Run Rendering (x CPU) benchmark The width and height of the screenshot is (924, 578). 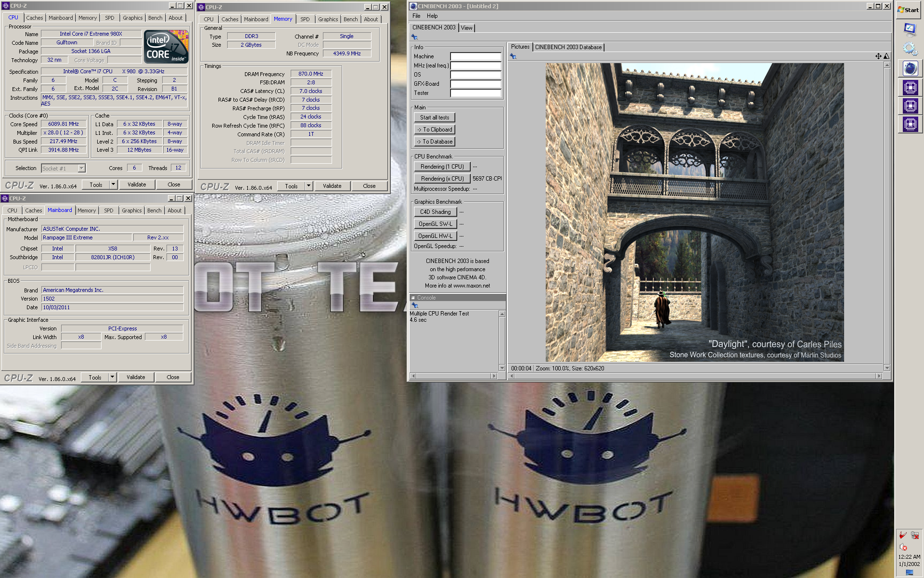pos(442,179)
